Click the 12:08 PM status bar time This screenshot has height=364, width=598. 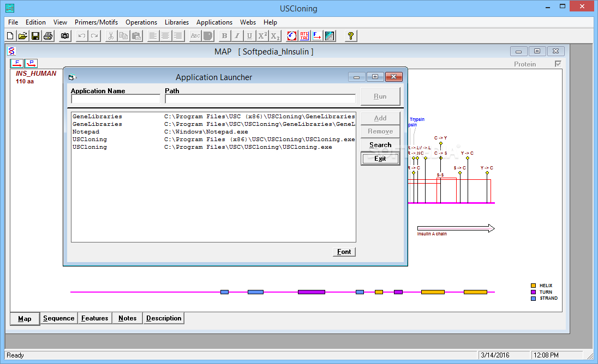coord(546,355)
